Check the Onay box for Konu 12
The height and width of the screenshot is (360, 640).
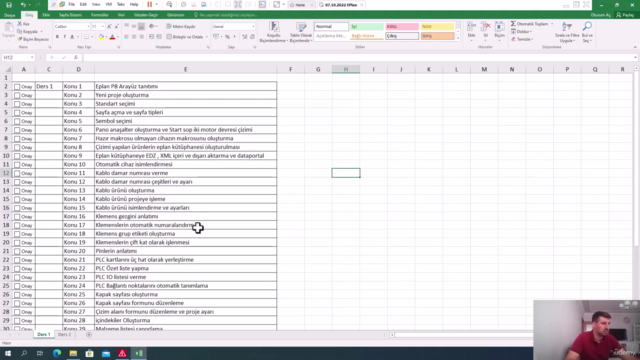click(x=17, y=182)
